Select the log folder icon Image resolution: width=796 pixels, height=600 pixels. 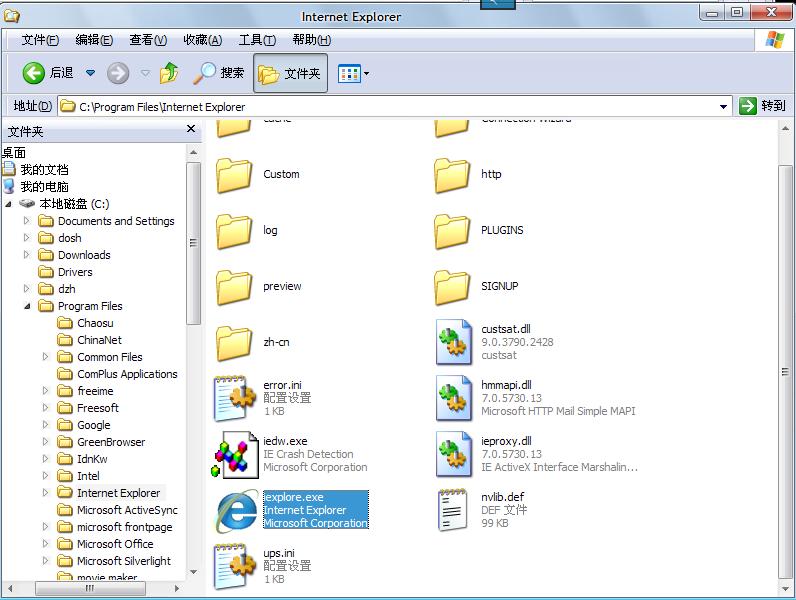[x=234, y=231]
